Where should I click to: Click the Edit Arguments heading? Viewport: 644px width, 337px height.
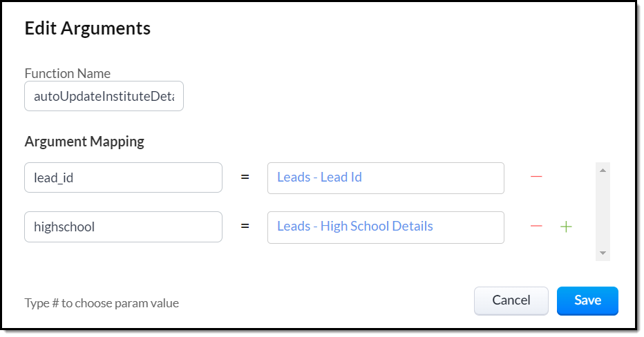(88, 28)
